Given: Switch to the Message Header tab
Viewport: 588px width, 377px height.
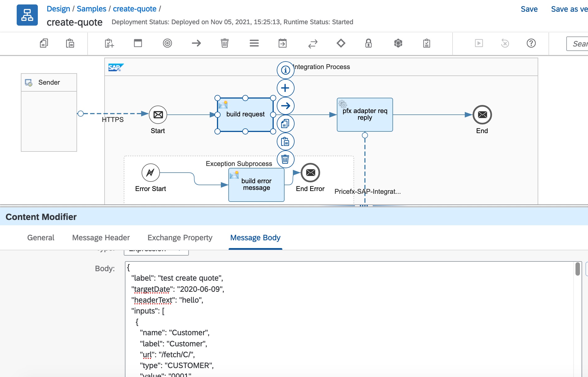Looking at the screenshot, I should point(101,238).
